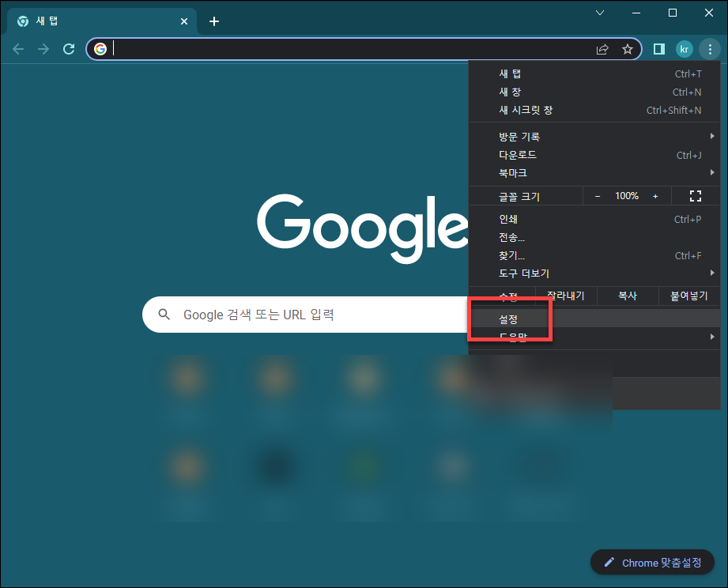Open the side panel icon
Screen dimensions: 728x588
658,49
